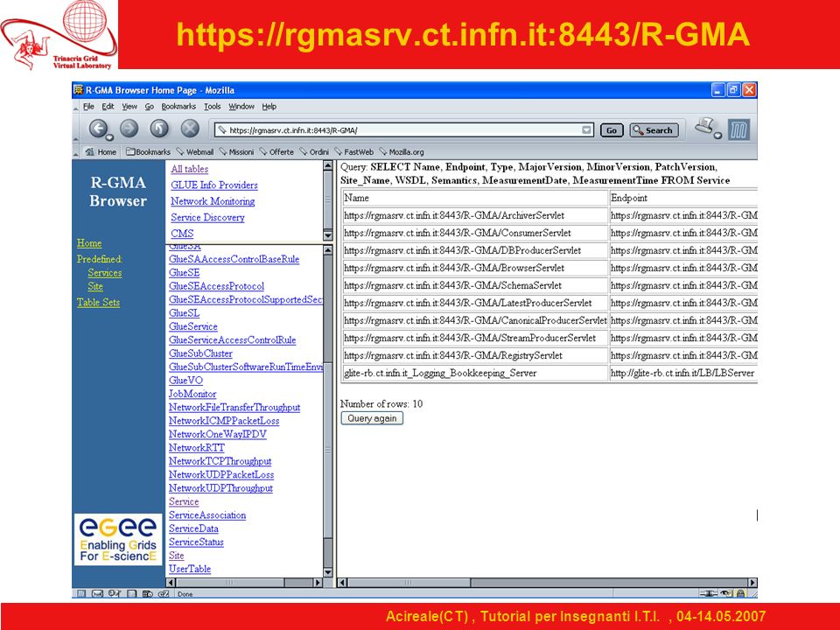Click the Mozilla throbber logo icon
This screenshot has height=630, width=840.
[738, 129]
